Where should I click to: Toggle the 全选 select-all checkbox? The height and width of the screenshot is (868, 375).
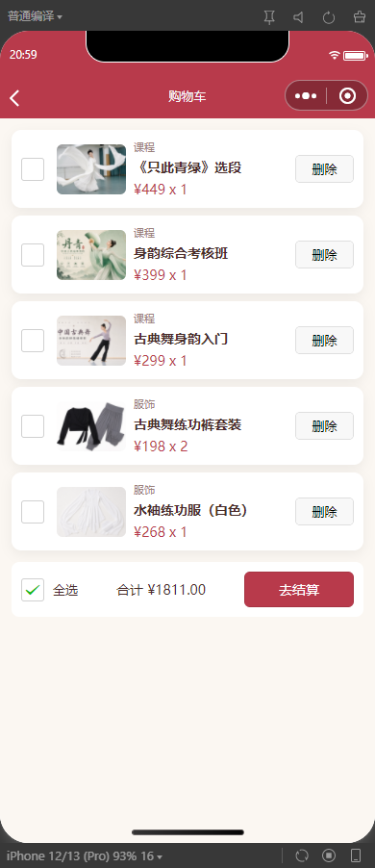click(x=33, y=590)
